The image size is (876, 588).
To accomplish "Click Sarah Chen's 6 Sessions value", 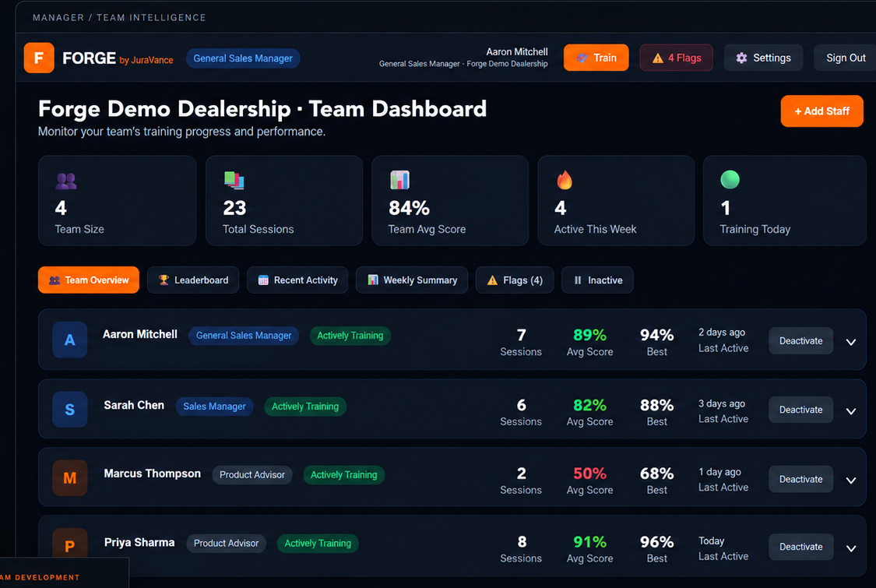I will coord(521,405).
